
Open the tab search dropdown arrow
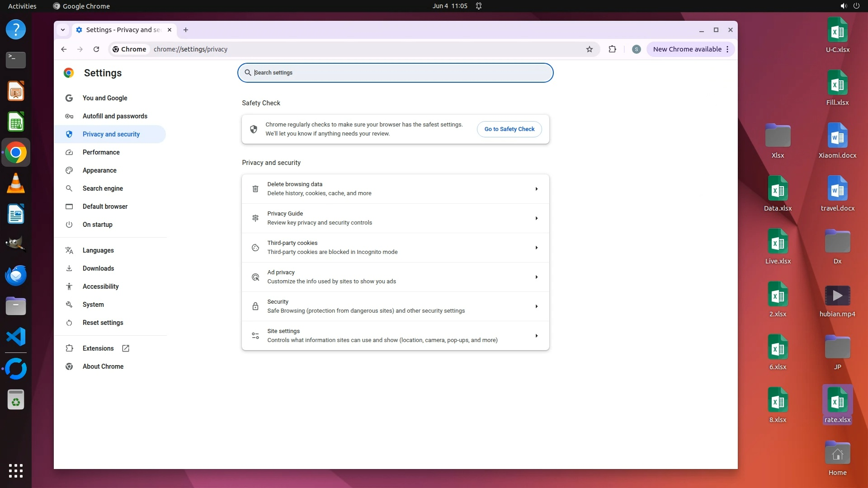click(x=63, y=30)
